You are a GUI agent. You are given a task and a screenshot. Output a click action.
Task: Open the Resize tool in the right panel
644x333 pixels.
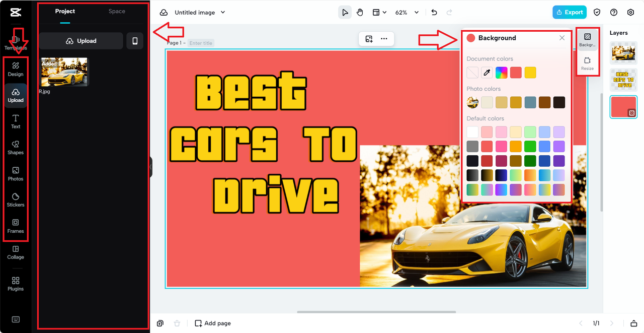coord(587,63)
